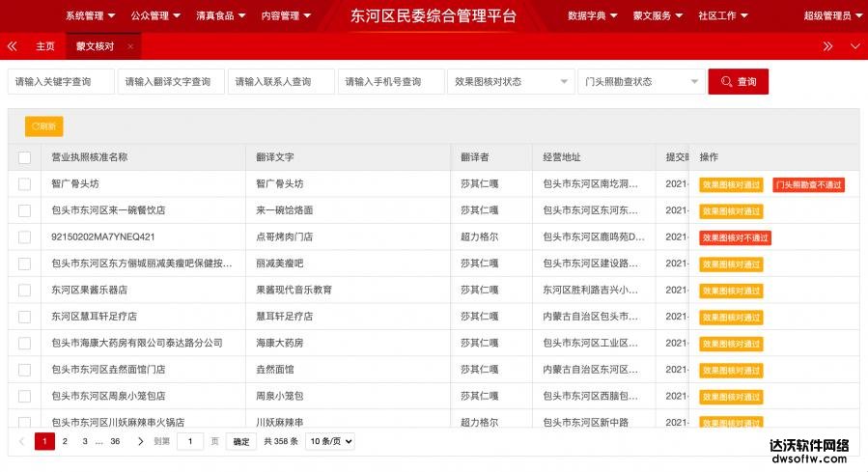Click address 包头市东河区鹿鸣苑D… cell
The height and width of the screenshot is (472, 868).
[x=594, y=236]
